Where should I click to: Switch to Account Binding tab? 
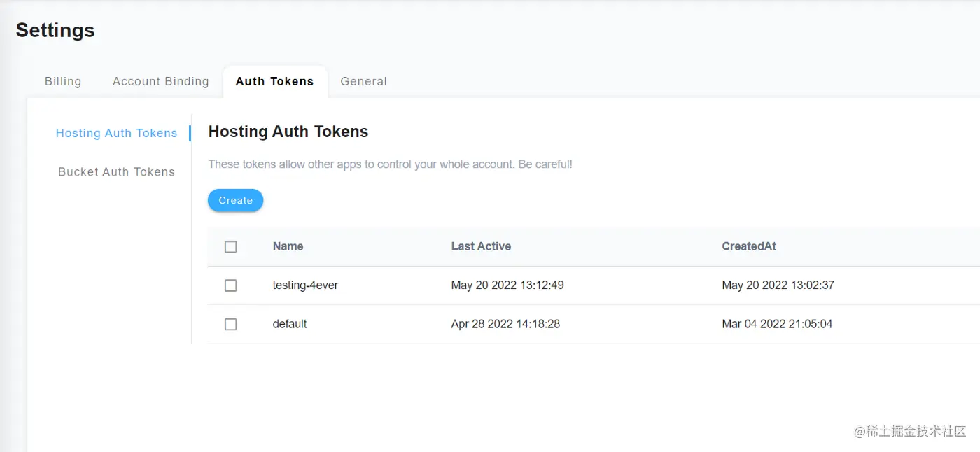coord(160,81)
